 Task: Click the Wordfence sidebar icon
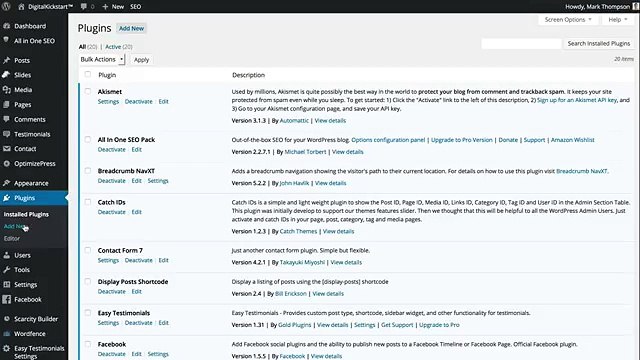pos(7,333)
